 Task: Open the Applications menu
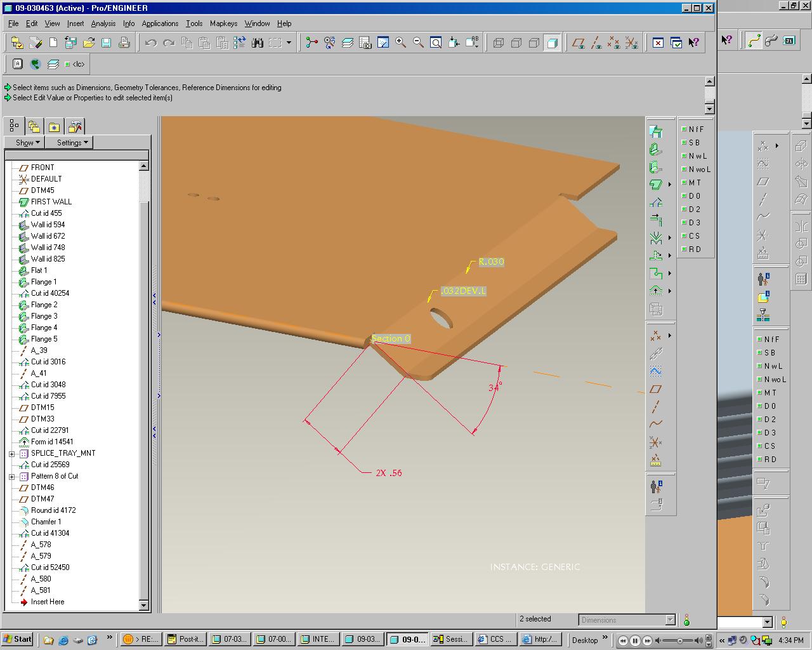160,23
